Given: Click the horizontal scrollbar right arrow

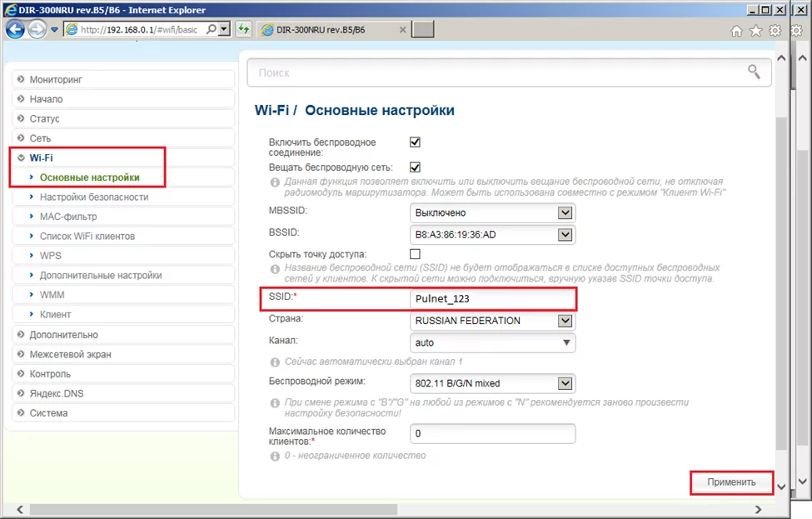Looking at the screenshot, I should click(758, 510).
